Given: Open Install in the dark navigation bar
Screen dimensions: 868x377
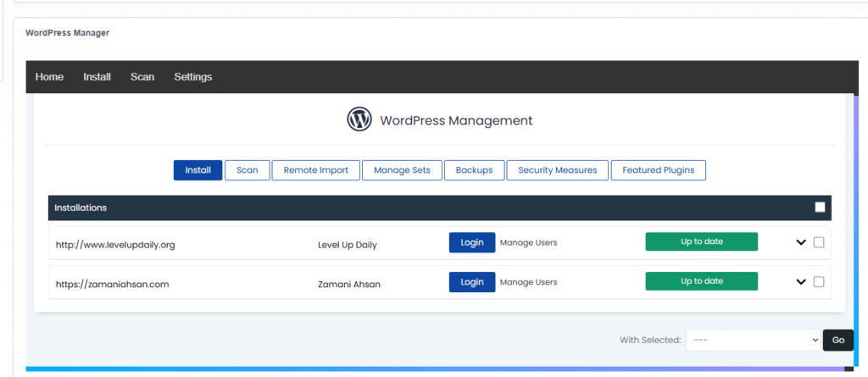Looking at the screenshot, I should (x=97, y=77).
